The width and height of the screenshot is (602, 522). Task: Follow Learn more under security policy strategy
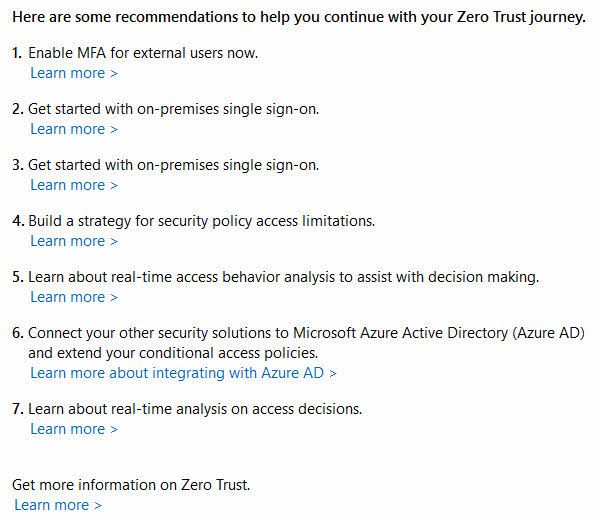(74, 241)
